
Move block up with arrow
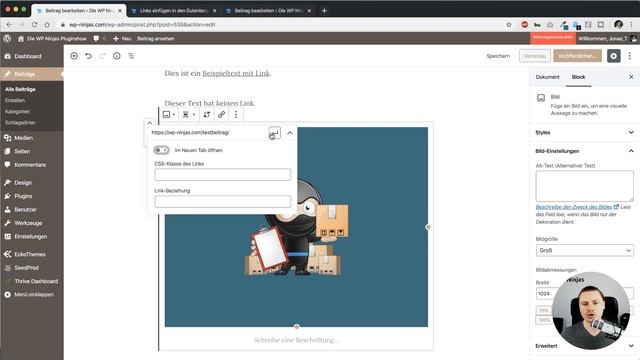tap(149, 123)
